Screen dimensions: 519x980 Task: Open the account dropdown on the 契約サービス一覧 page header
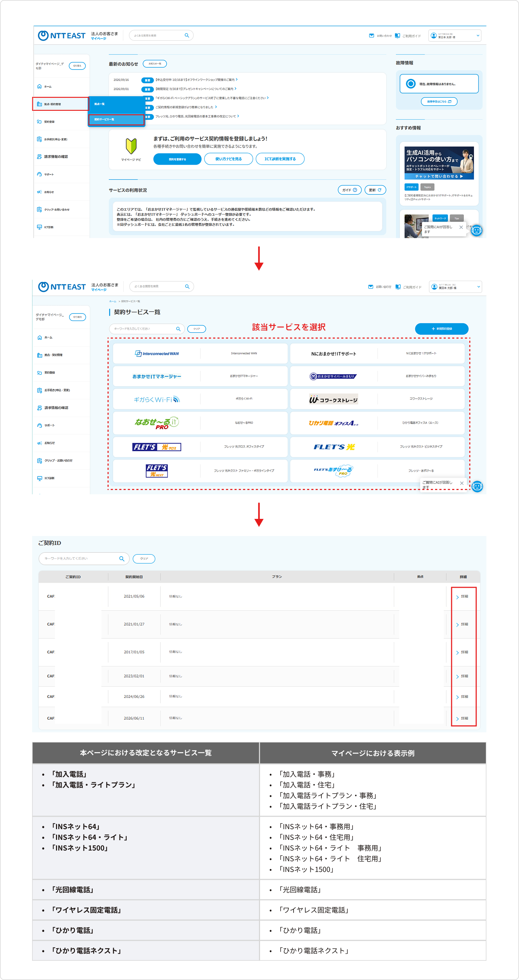(x=456, y=287)
